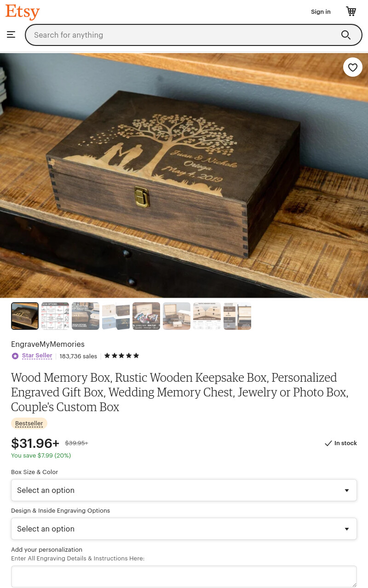
Task: Select the last thumbnail in the gallery
Action: point(237,316)
